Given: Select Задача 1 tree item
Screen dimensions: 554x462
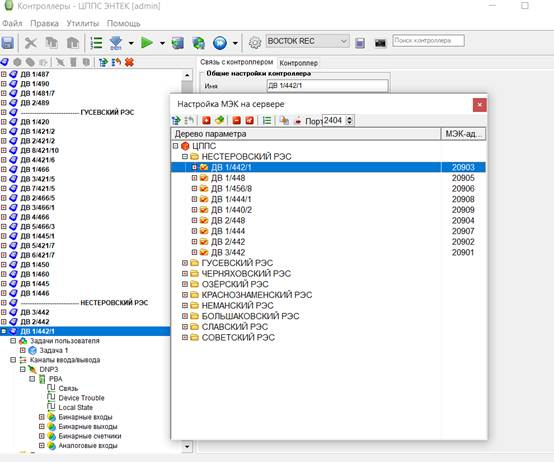Looking at the screenshot, I should (x=53, y=350).
